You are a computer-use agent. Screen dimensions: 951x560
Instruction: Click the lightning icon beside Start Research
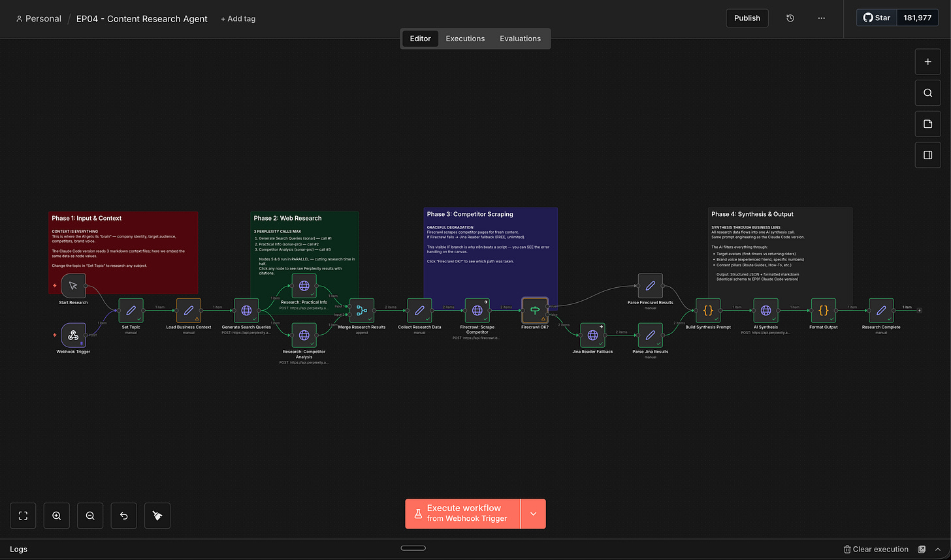[x=55, y=286]
